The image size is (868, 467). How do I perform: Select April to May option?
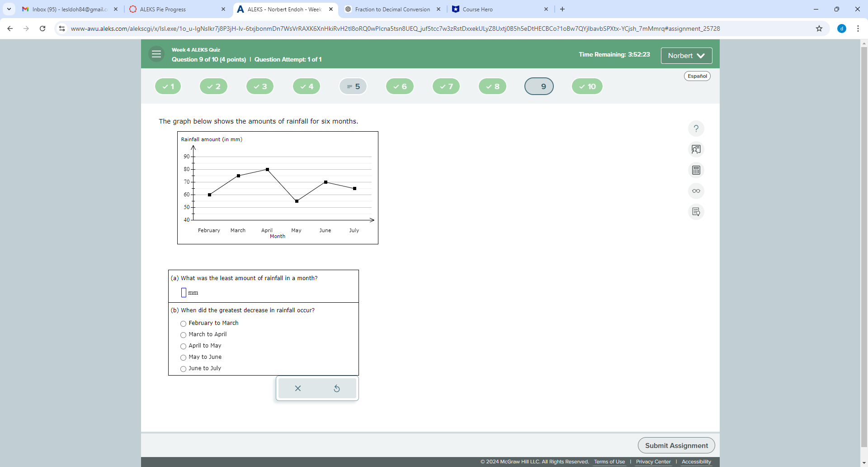183,346
